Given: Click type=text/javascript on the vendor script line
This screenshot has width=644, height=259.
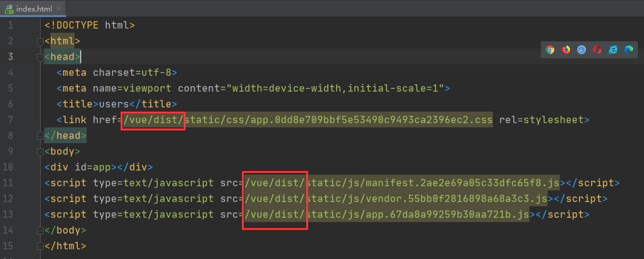Looking at the screenshot, I should (x=153, y=199).
